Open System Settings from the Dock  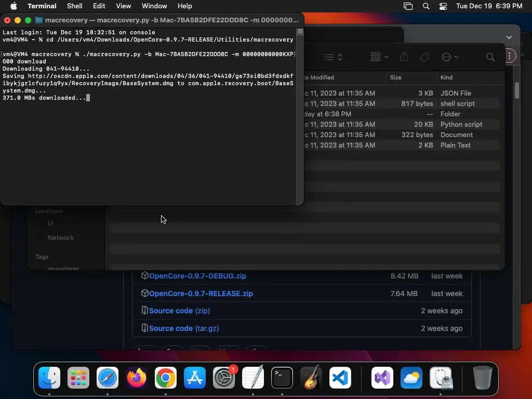coord(224,378)
